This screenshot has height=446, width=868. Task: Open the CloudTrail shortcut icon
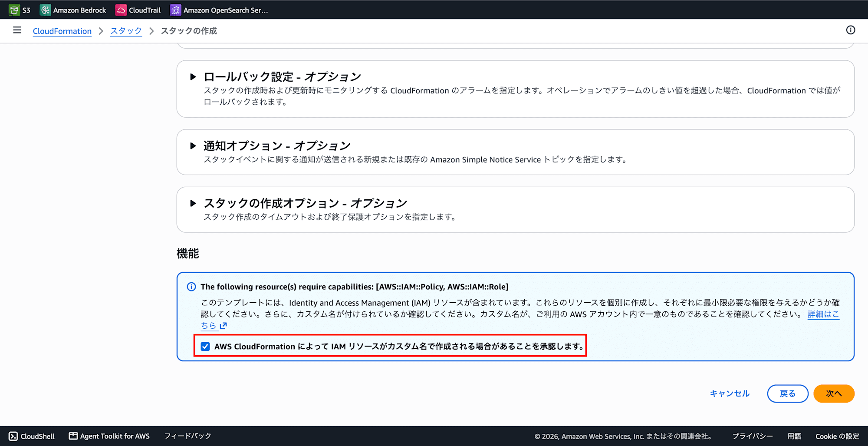point(121,10)
